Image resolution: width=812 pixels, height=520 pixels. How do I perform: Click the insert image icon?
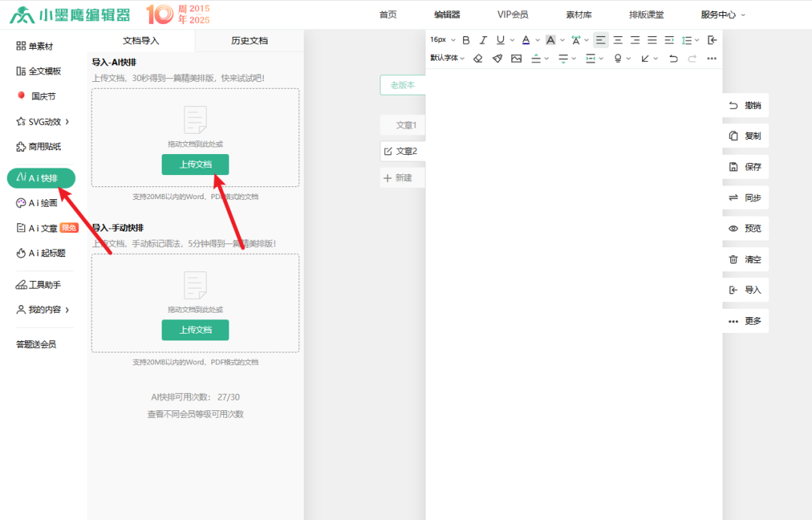pyautogui.click(x=517, y=59)
